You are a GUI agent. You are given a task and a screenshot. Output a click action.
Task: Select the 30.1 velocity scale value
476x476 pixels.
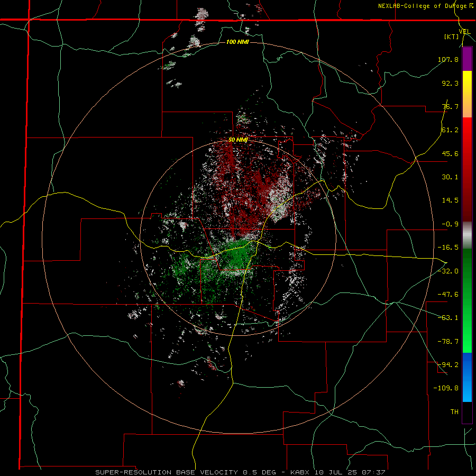(450, 177)
